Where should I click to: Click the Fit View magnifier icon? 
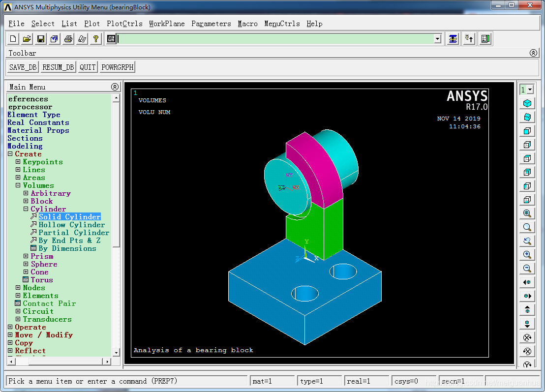click(x=527, y=213)
